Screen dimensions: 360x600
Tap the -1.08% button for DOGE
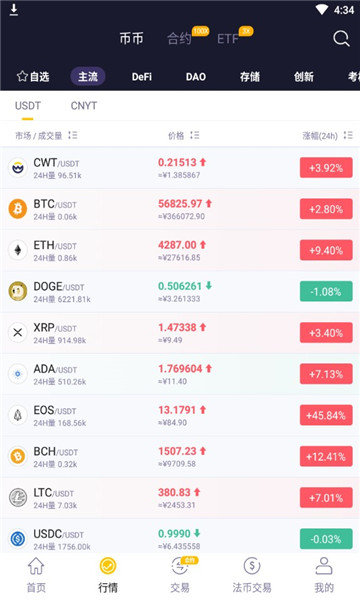(x=326, y=292)
